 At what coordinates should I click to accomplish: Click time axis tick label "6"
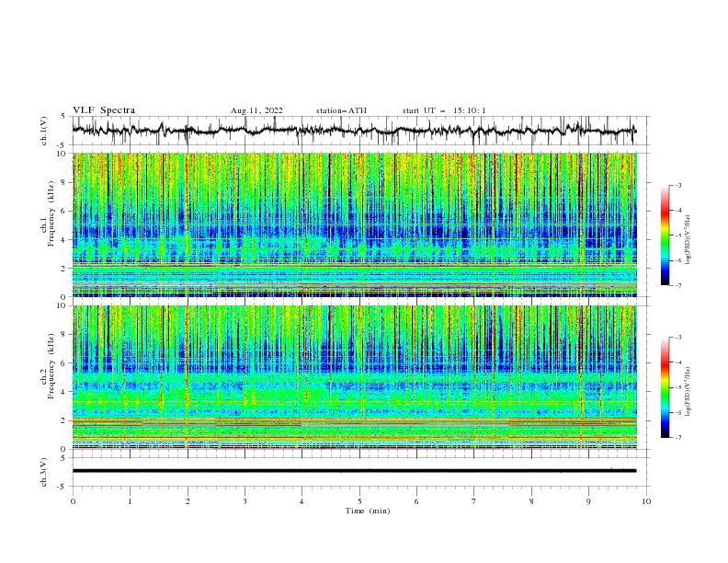[416, 501]
